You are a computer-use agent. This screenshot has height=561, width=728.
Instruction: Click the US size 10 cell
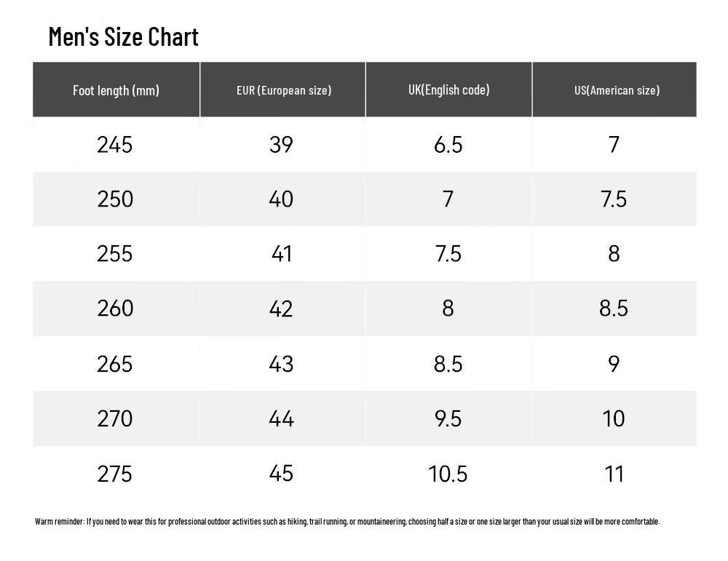(x=614, y=418)
